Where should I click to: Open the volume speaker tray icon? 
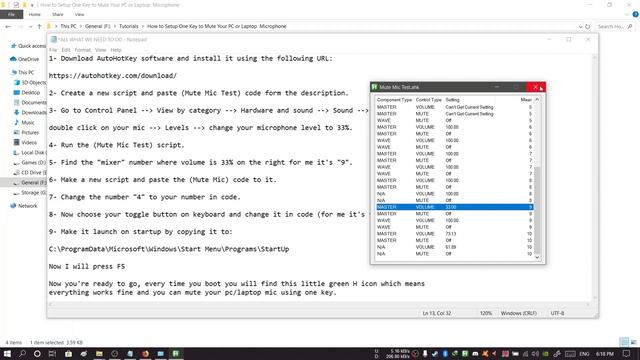(535, 354)
